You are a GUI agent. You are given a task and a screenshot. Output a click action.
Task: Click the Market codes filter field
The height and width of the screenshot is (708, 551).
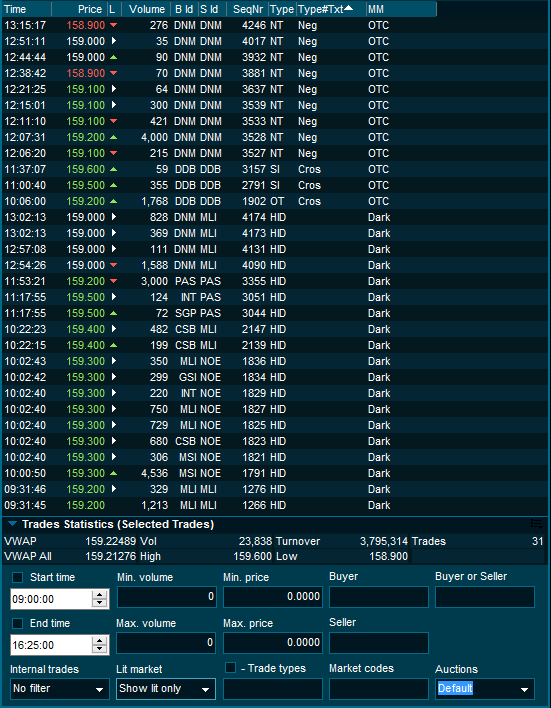point(379,689)
